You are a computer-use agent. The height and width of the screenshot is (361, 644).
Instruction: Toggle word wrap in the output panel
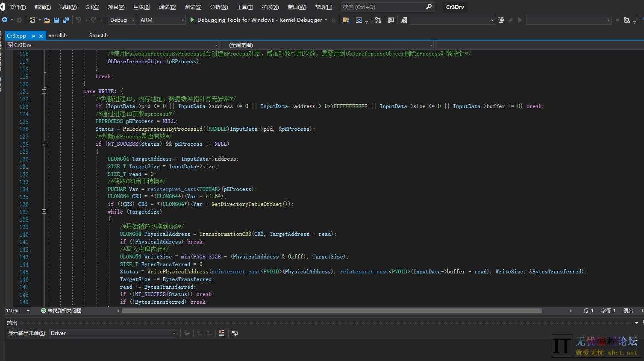[x=234, y=333]
